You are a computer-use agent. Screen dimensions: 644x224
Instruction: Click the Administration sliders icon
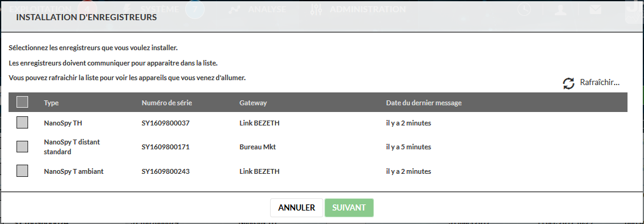pos(317,9)
